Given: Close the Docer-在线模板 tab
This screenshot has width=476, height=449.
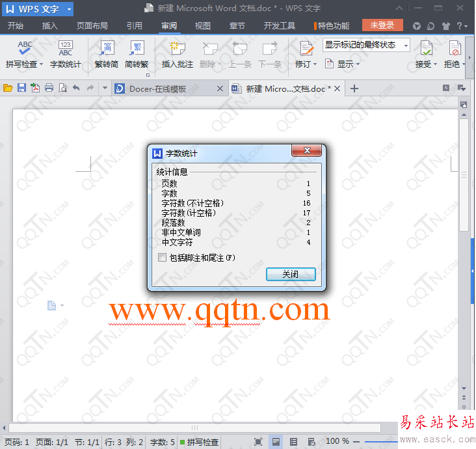Looking at the screenshot, I should tap(220, 88).
